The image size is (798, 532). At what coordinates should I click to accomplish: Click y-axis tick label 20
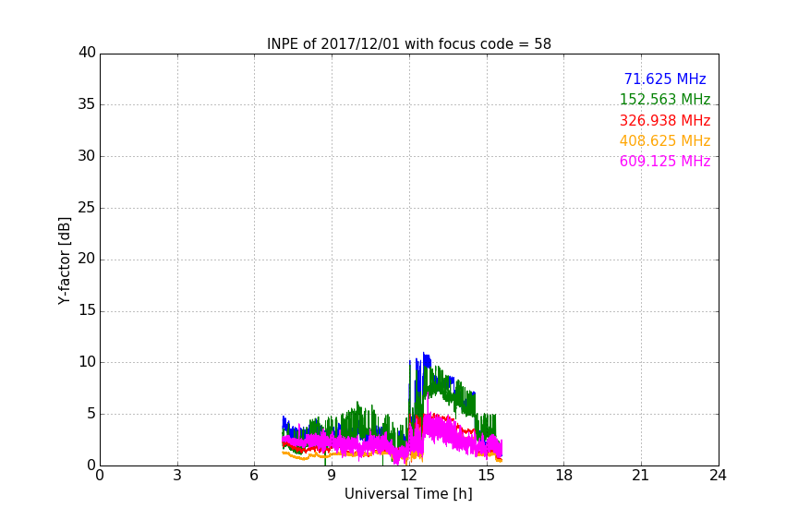(87, 260)
